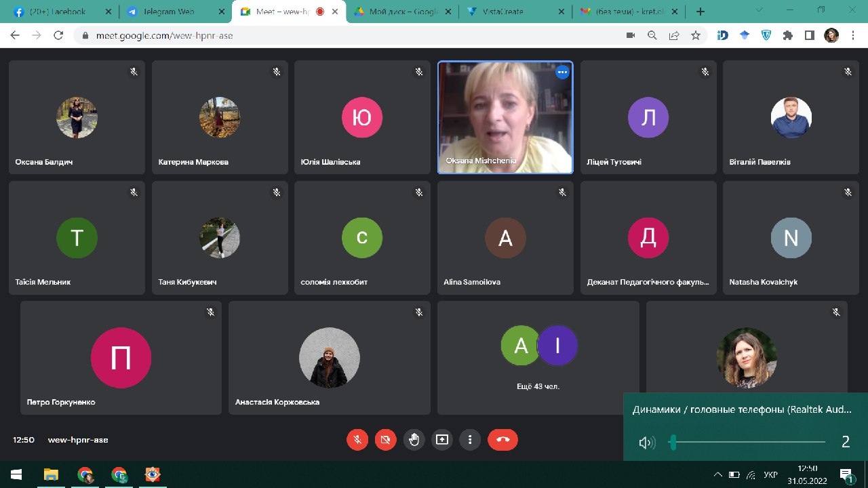Click the present screen icon

(442, 440)
